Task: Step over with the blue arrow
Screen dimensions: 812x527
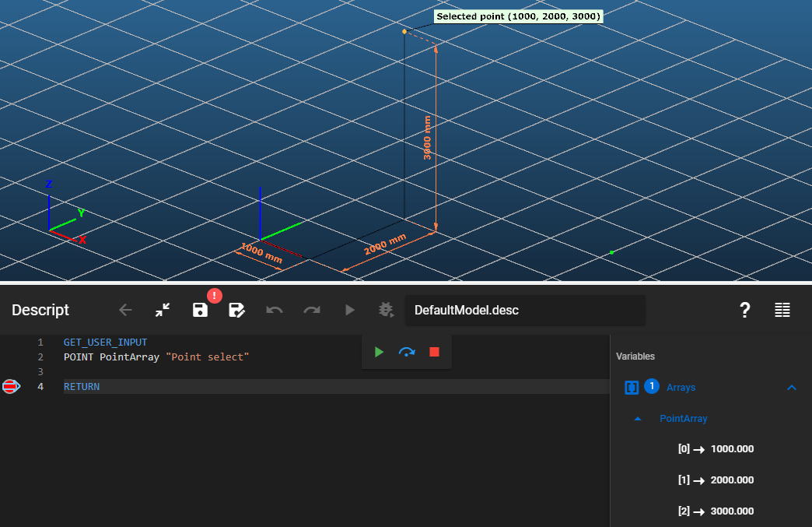Action: (x=407, y=353)
